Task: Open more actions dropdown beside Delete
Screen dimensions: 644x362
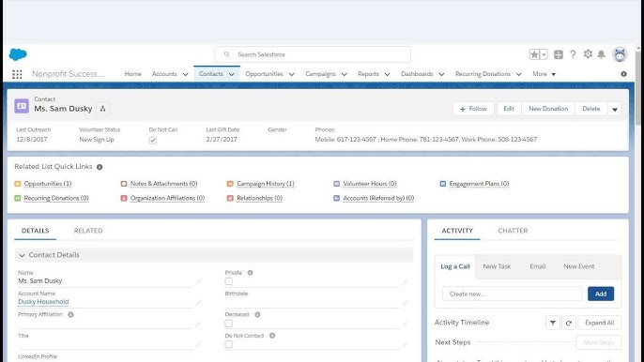Action: pos(614,109)
